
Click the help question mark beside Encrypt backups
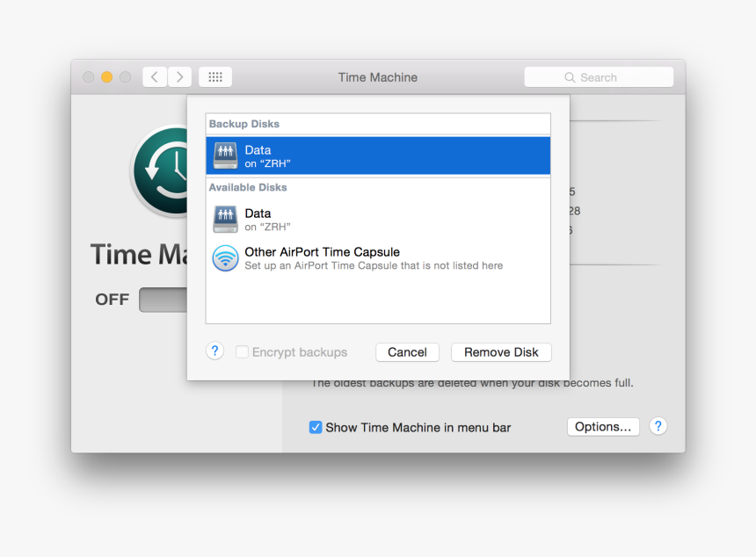coord(214,351)
